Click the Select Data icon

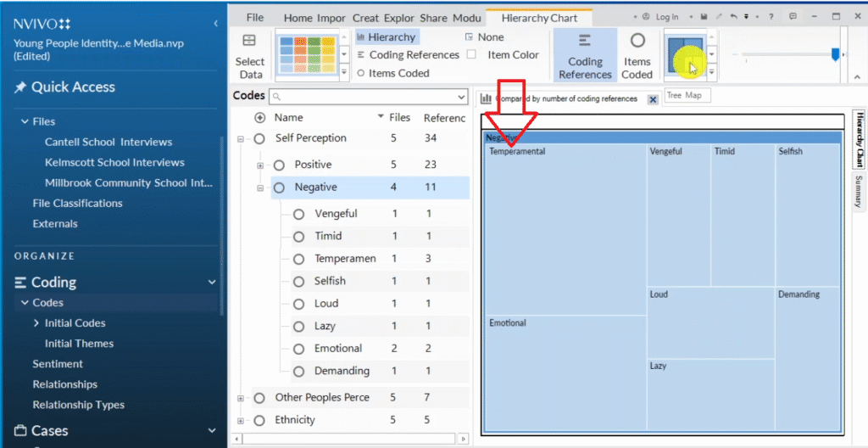249,41
